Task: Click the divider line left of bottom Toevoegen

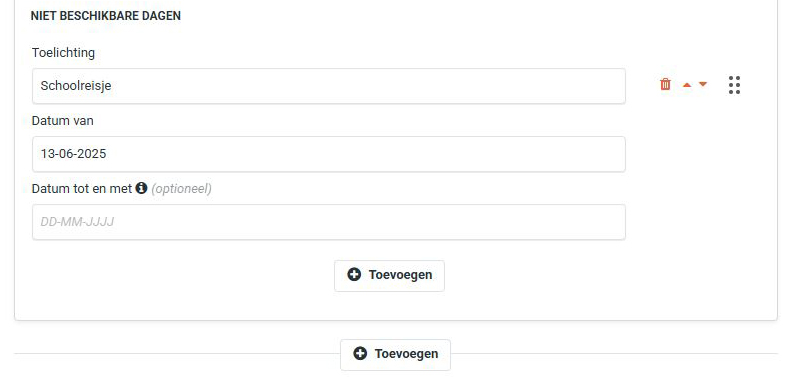Action: tap(177, 353)
